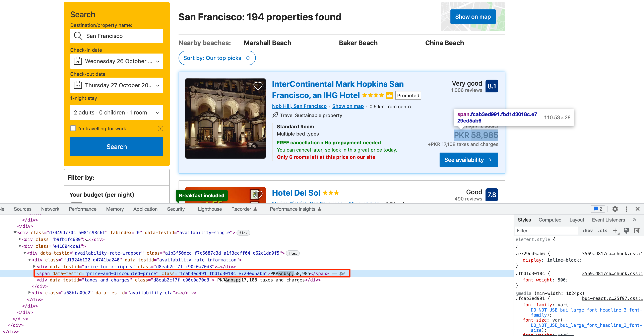The height and width of the screenshot is (336, 644).
Task: Open computed styles sidebar toggle icon
Action: pos(637,231)
